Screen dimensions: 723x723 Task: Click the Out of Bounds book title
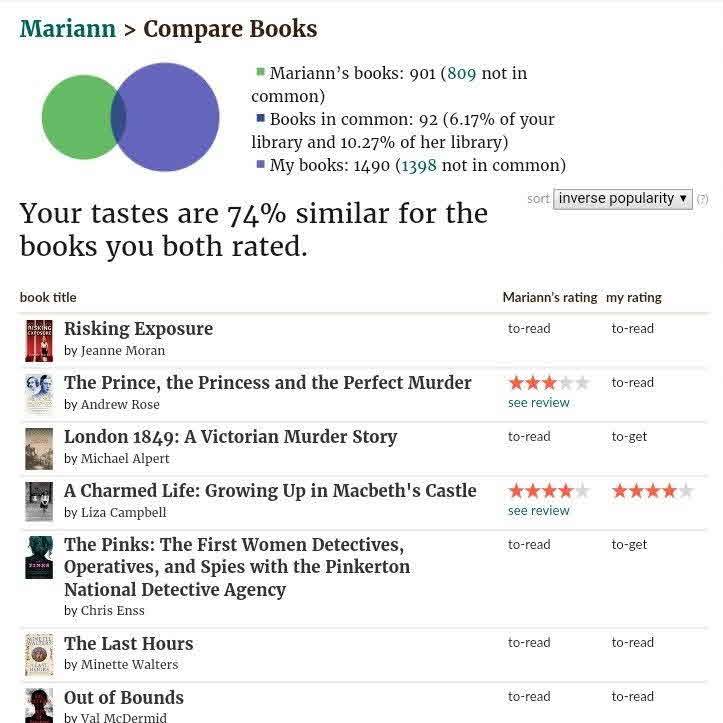pyautogui.click(x=124, y=697)
